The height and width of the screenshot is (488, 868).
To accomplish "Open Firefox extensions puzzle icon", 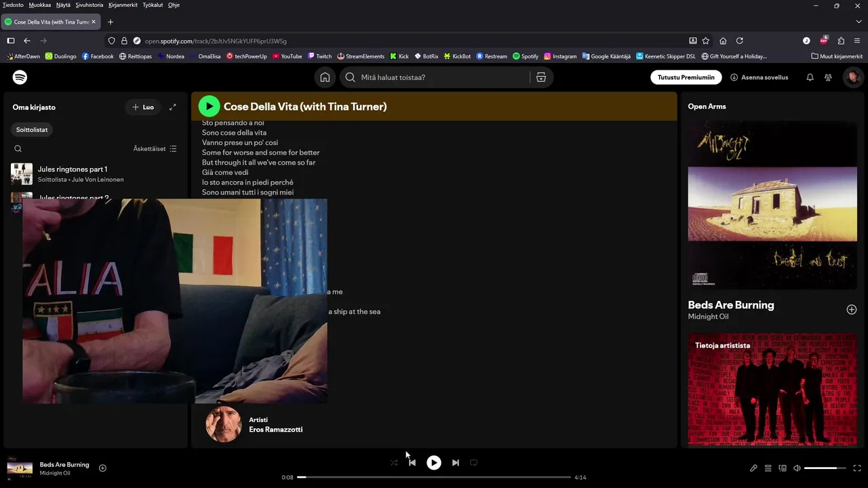I will coord(841,41).
